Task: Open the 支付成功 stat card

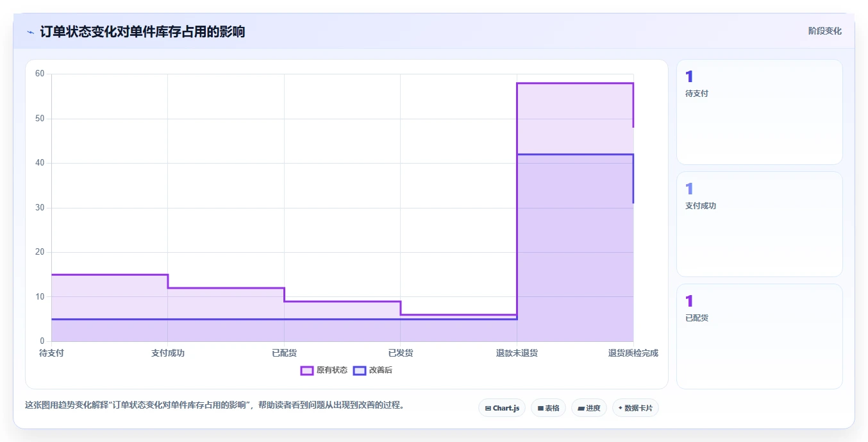Action: point(760,225)
